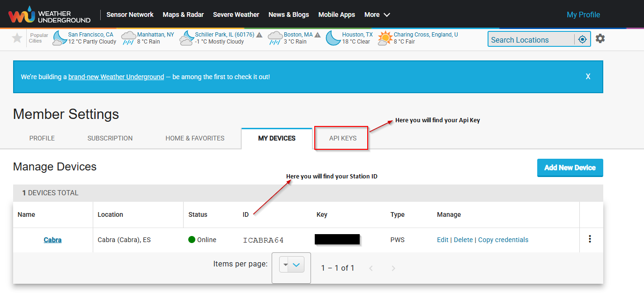Image resolution: width=644 pixels, height=295 pixels.
Task: Click the Boston rain weather icon
Action: [x=275, y=38]
